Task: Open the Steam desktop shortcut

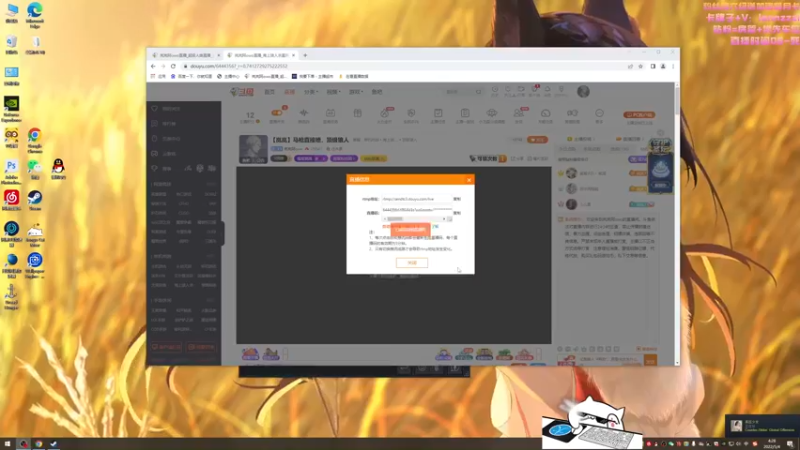Action: (35, 199)
